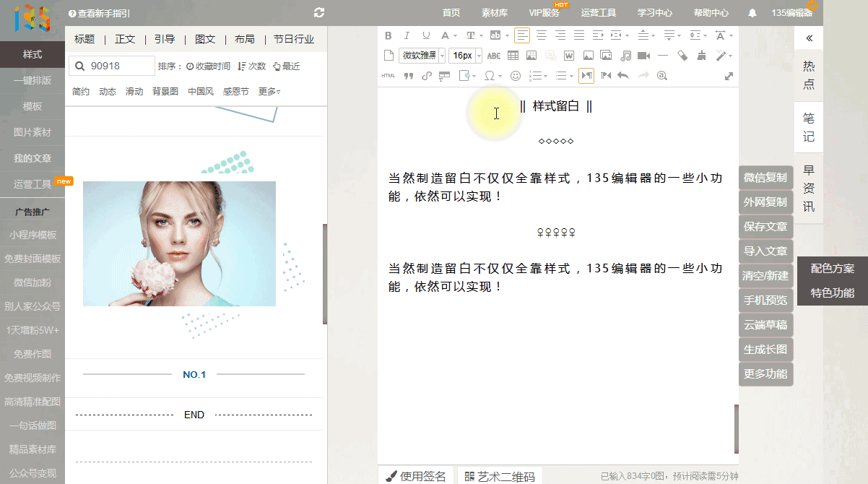Screen dimensions: 868x484
Task: Insert a video with the camera icon
Action: [643, 56]
